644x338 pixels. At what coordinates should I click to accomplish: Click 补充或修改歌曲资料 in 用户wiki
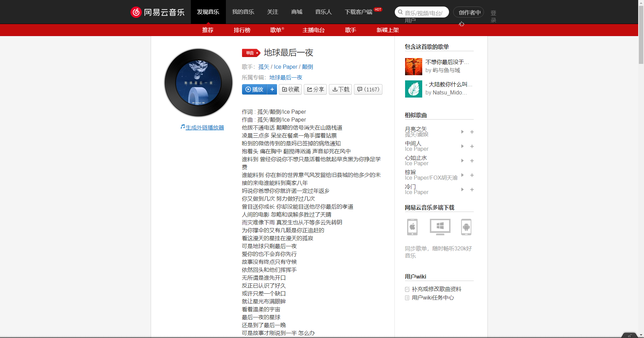(x=437, y=289)
